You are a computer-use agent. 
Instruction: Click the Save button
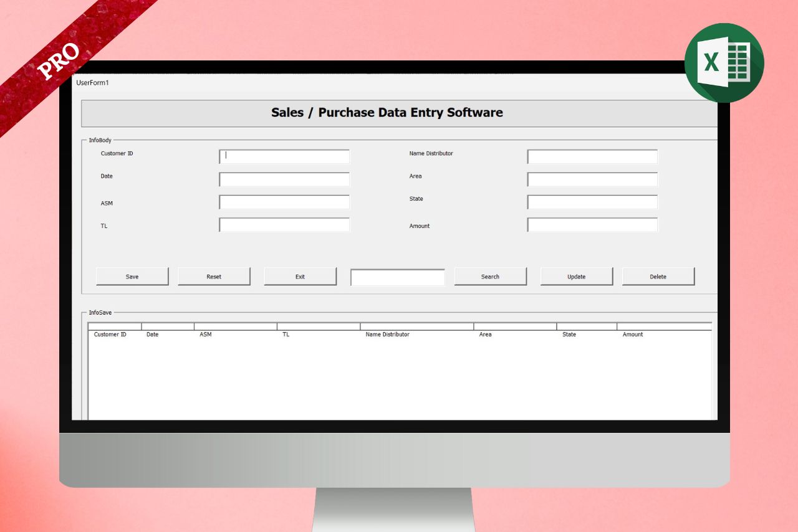[132, 277]
